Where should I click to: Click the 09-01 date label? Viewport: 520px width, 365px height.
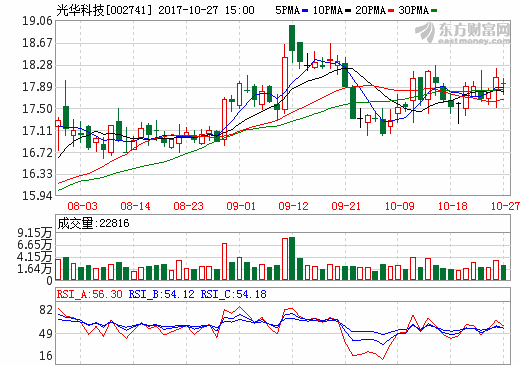(241, 206)
